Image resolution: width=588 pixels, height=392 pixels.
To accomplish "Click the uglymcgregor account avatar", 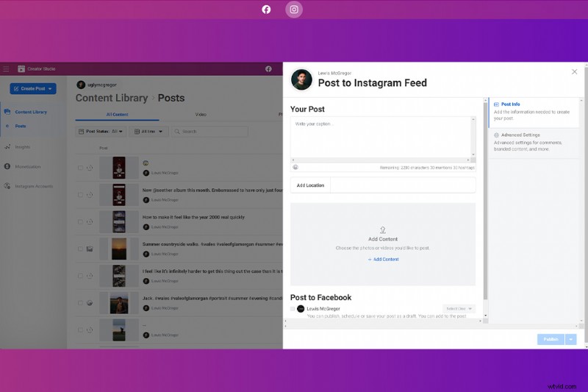I will [x=81, y=85].
